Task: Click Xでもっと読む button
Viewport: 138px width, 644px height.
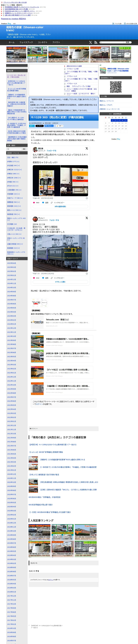Action: tap(60, 282)
